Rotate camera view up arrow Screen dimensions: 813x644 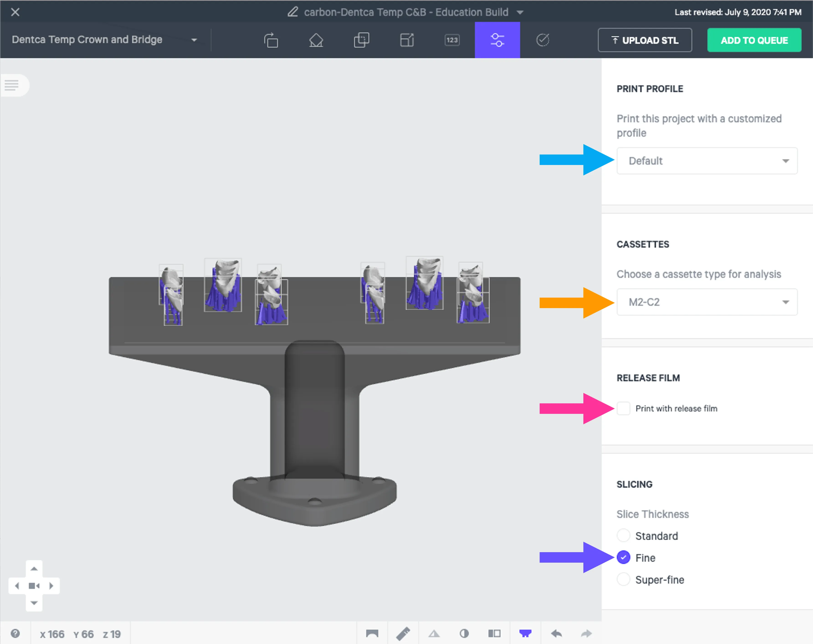[34, 569]
